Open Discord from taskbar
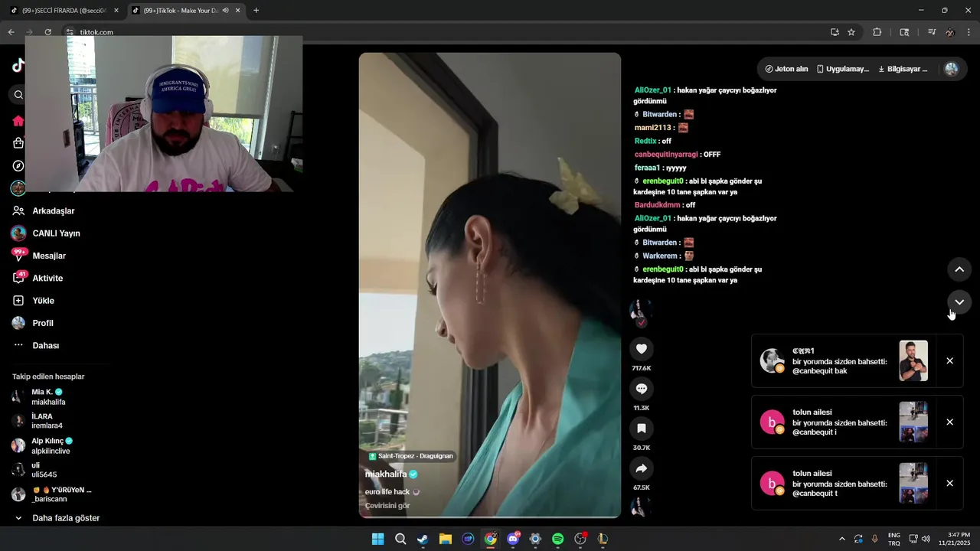Viewport: 980px width, 551px height. tap(513, 539)
